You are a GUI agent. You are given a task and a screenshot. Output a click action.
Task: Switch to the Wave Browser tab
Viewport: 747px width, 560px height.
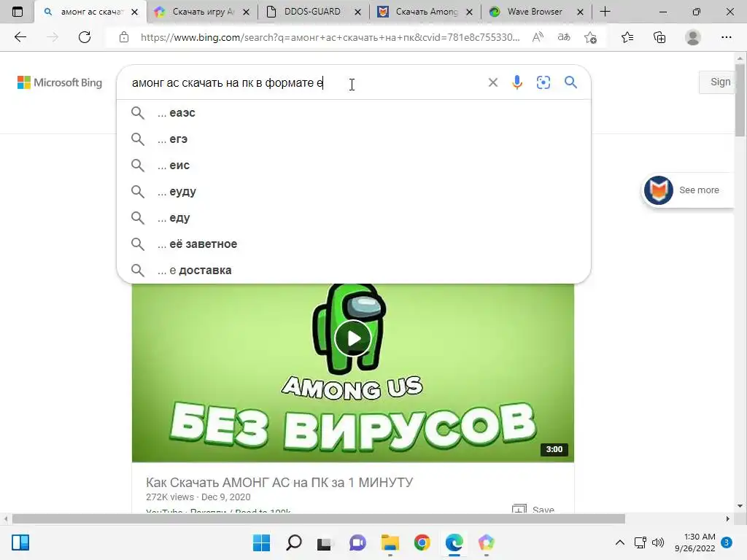coord(533,12)
